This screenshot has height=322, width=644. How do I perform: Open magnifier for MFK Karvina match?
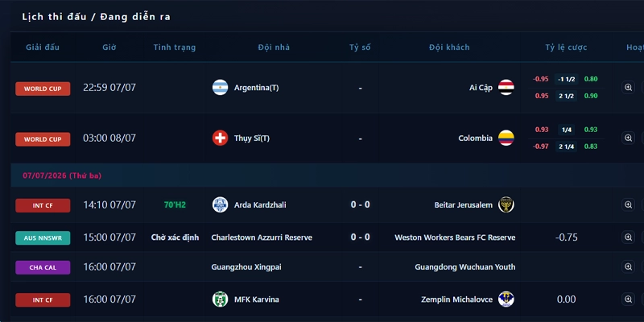tap(628, 299)
